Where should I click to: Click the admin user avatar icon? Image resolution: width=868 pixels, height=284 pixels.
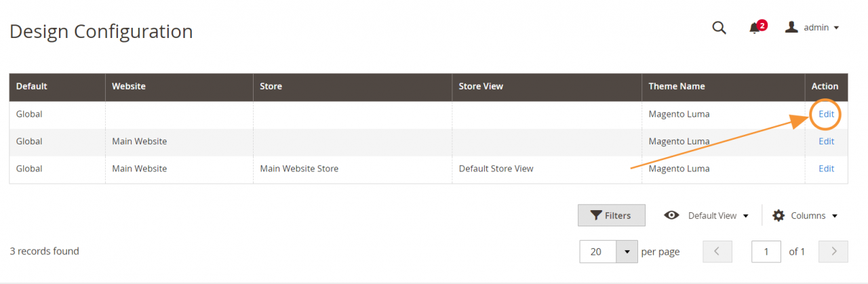pyautogui.click(x=791, y=28)
